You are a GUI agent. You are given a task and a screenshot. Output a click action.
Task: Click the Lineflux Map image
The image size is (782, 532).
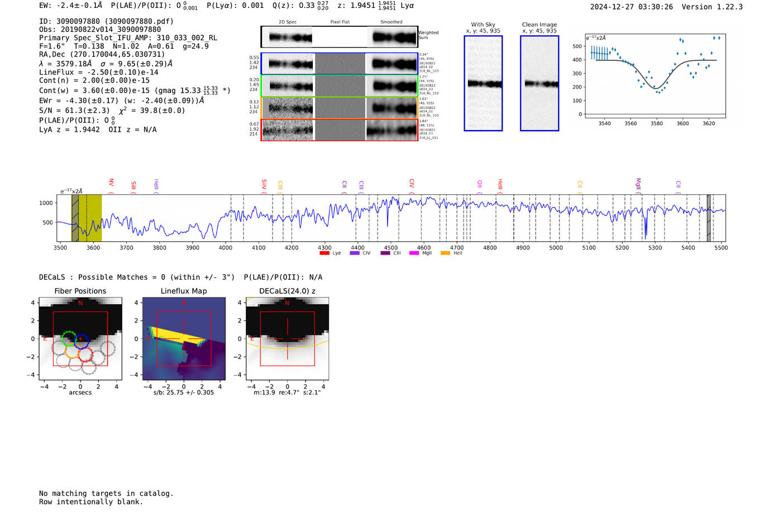click(184, 339)
